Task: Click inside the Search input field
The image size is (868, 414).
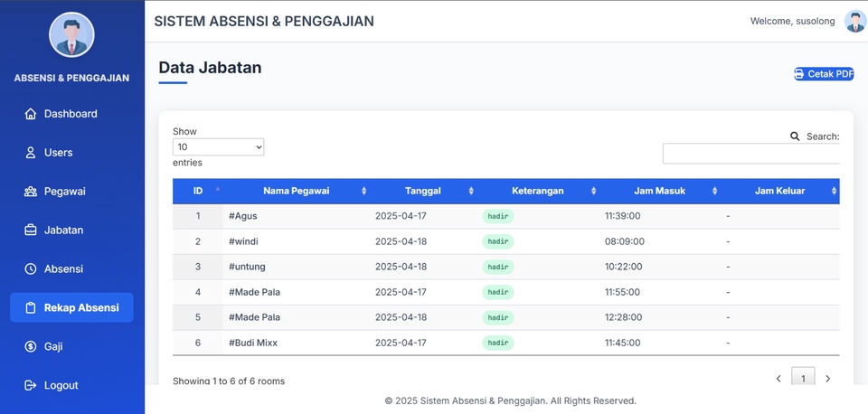Action: pyautogui.click(x=750, y=154)
